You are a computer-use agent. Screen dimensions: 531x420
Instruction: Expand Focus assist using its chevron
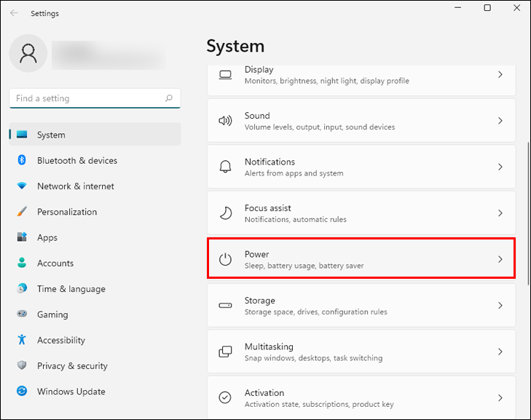[x=500, y=213]
